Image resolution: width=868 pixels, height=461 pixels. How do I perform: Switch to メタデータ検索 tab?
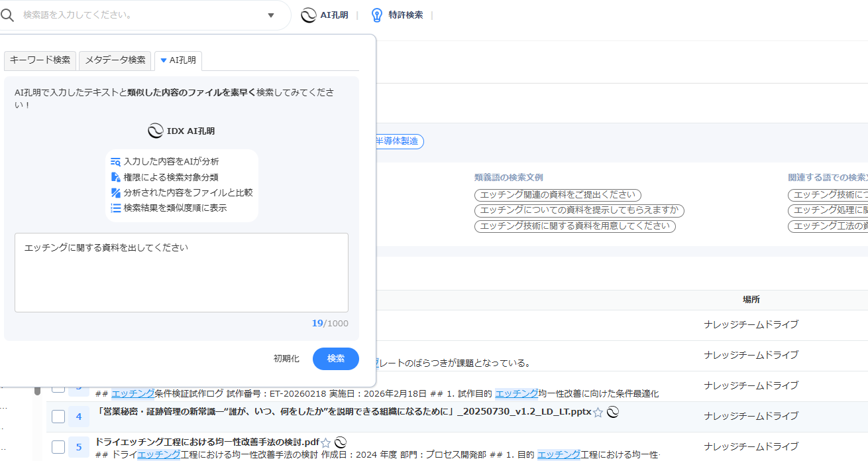pos(115,60)
